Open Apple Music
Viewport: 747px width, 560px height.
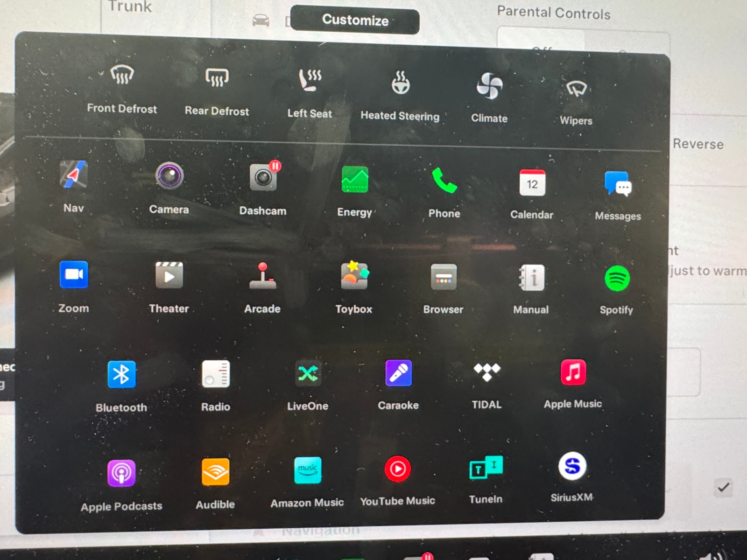click(573, 384)
